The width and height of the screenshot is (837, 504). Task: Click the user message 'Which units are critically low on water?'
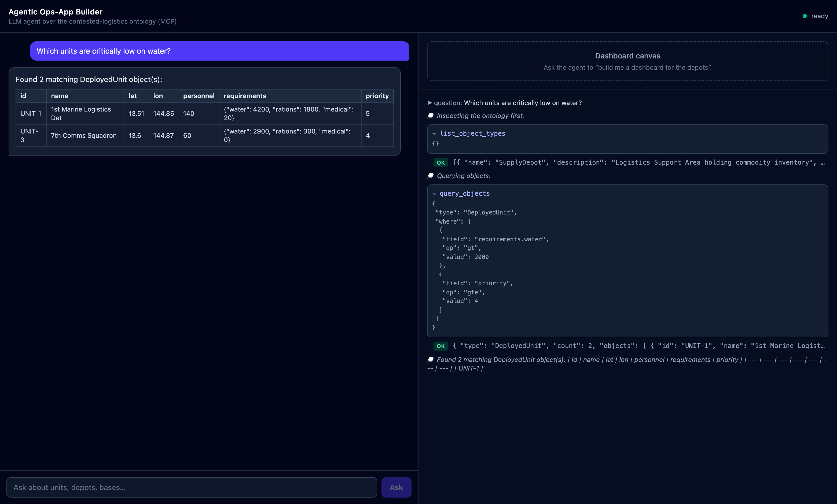click(x=219, y=51)
